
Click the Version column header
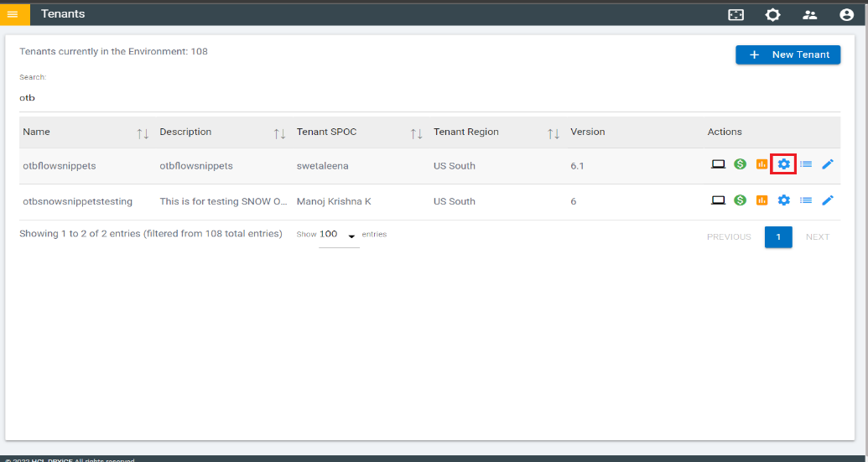(x=588, y=132)
